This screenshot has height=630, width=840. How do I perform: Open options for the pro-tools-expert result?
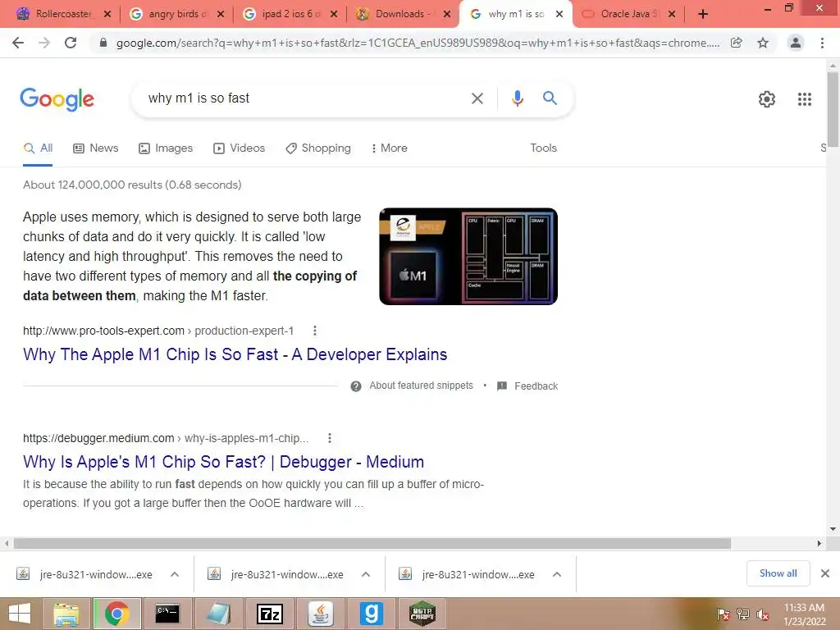coord(315,331)
